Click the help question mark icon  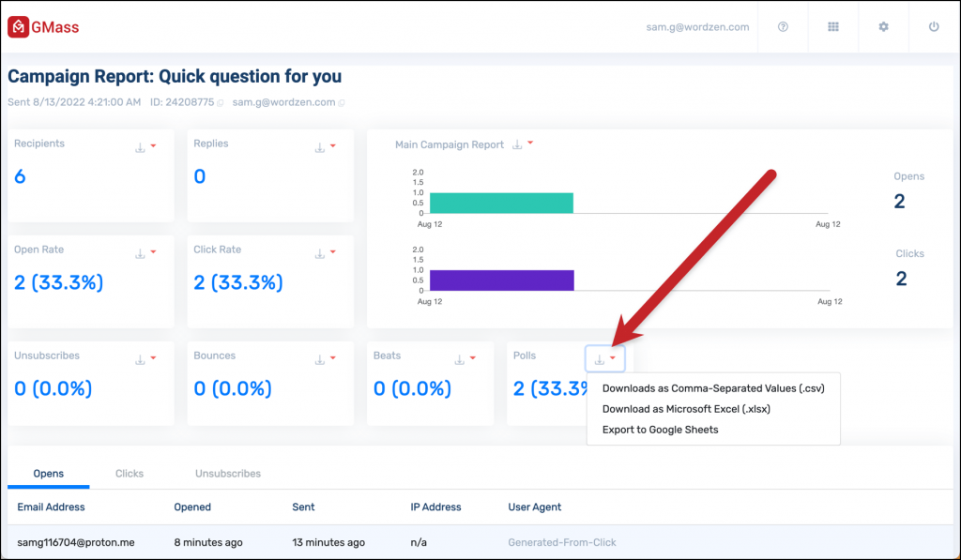pos(783,27)
